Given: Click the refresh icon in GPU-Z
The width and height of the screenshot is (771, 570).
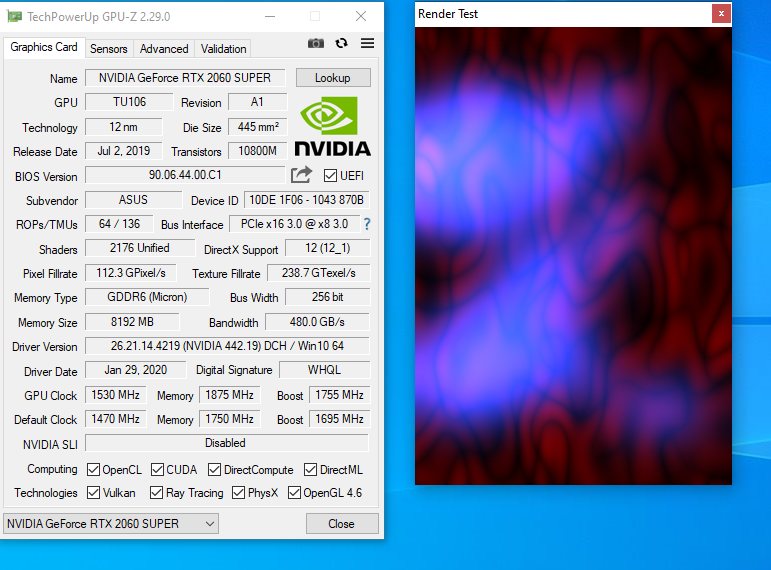Looking at the screenshot, I should point(341,43).
